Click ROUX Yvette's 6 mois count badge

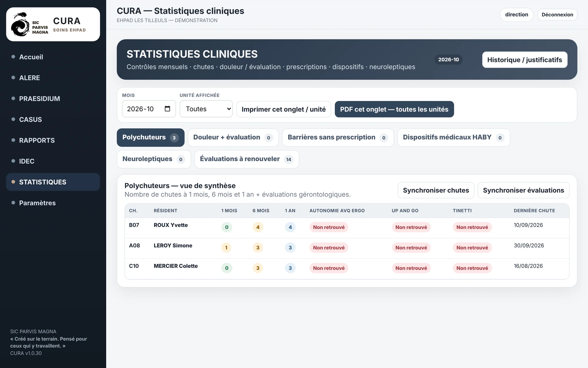coord(258,227)
